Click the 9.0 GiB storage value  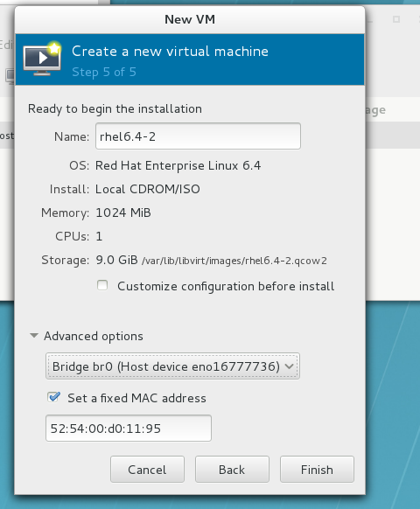coord(116,260)
